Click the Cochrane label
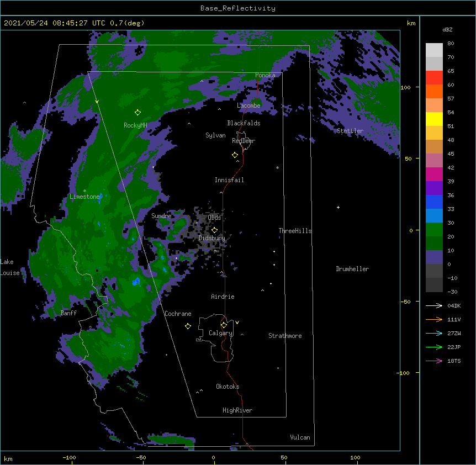 [178, 314]
